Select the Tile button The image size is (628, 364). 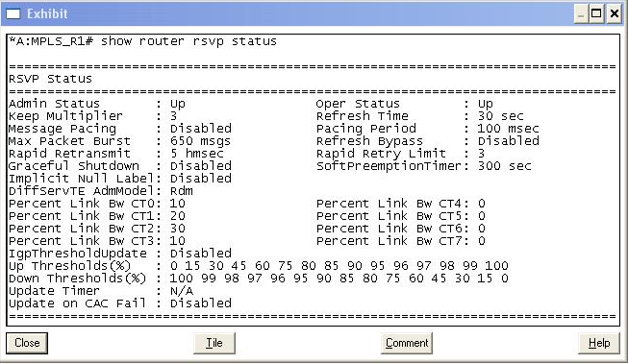(x=214, y=343)
